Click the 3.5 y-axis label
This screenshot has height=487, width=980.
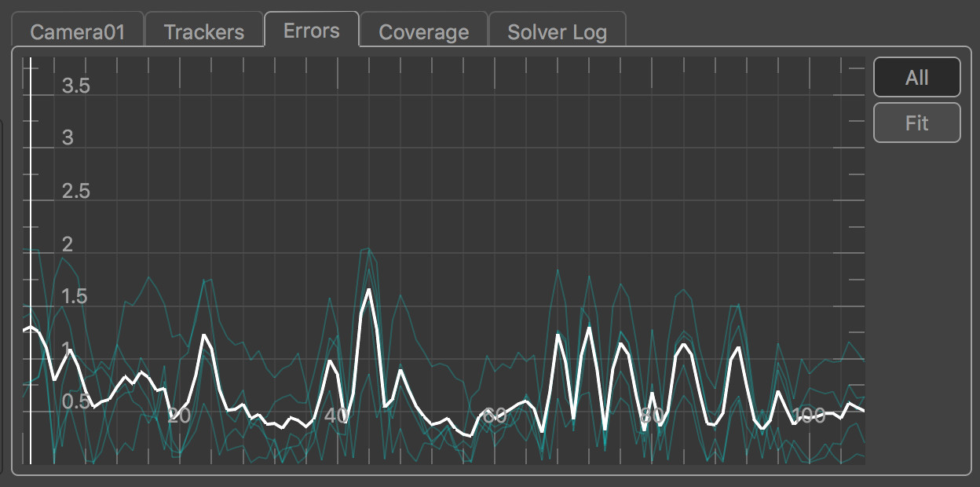[76, 86]
